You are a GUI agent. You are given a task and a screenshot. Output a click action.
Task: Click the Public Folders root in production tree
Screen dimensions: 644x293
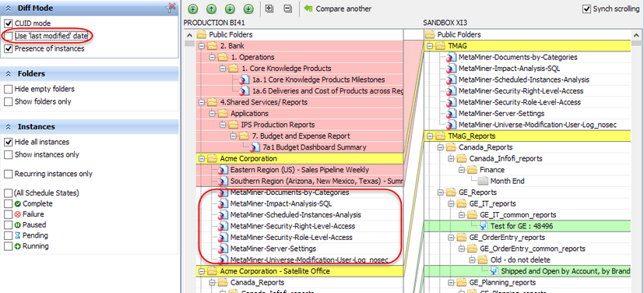(x=231, y=35)
